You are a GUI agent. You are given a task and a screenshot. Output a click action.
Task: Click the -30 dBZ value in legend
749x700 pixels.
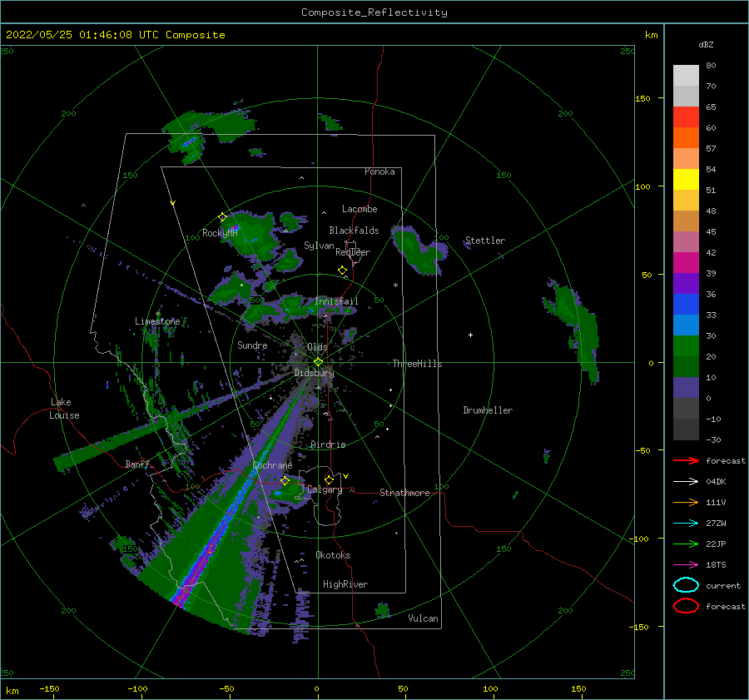point(713,440)
